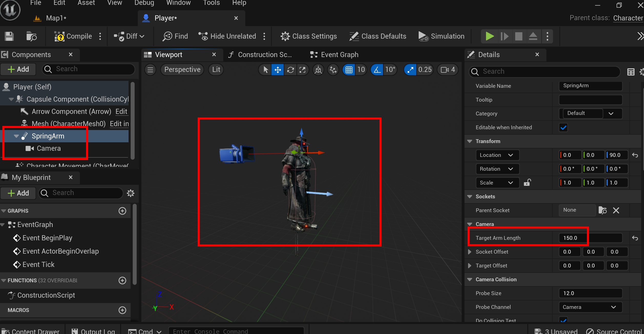Toggle surface snapping icon

tap(333, 70)
